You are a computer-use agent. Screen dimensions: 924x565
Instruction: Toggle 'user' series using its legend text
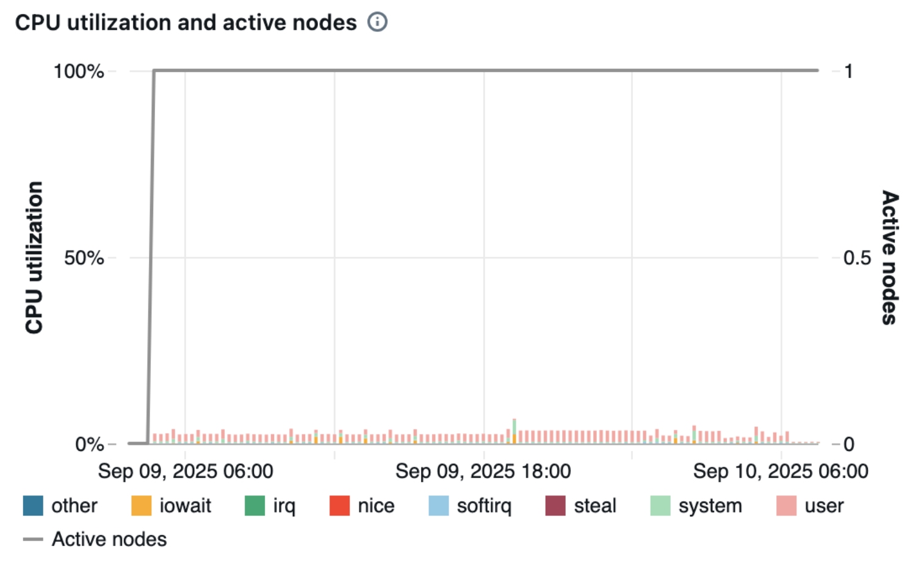point(824,506)
